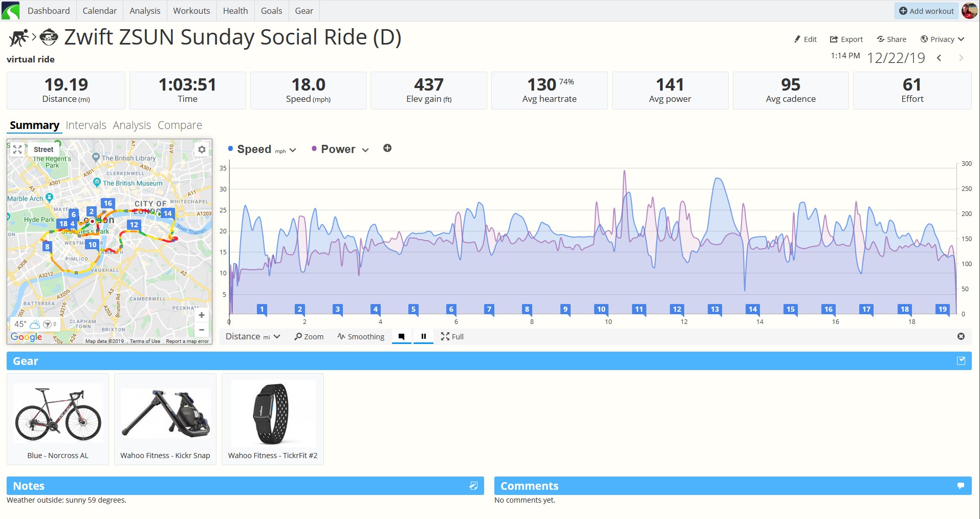Click the Gear section edit checkbox icon
Image resolution: width=980 pixels, height=519 pixels.
961,361
